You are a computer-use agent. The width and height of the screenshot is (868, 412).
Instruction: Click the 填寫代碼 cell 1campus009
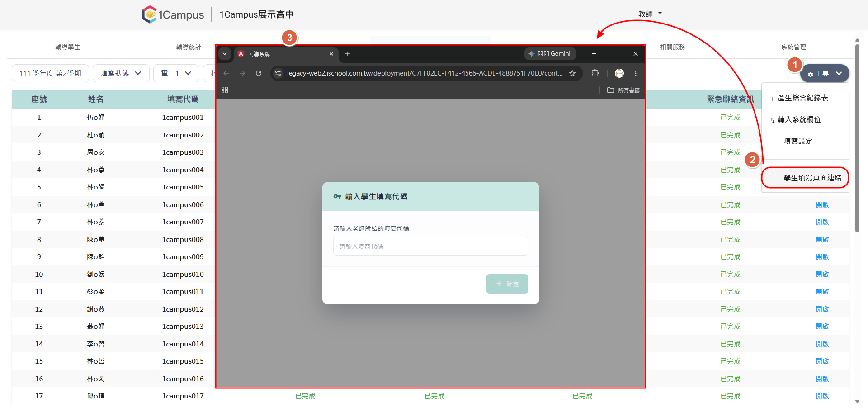[x=183, y=257]
